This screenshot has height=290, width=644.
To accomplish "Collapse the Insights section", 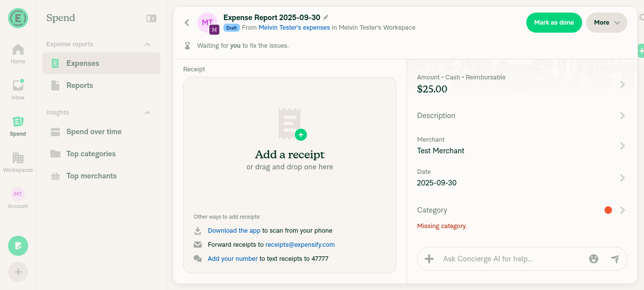I will 147,113.
